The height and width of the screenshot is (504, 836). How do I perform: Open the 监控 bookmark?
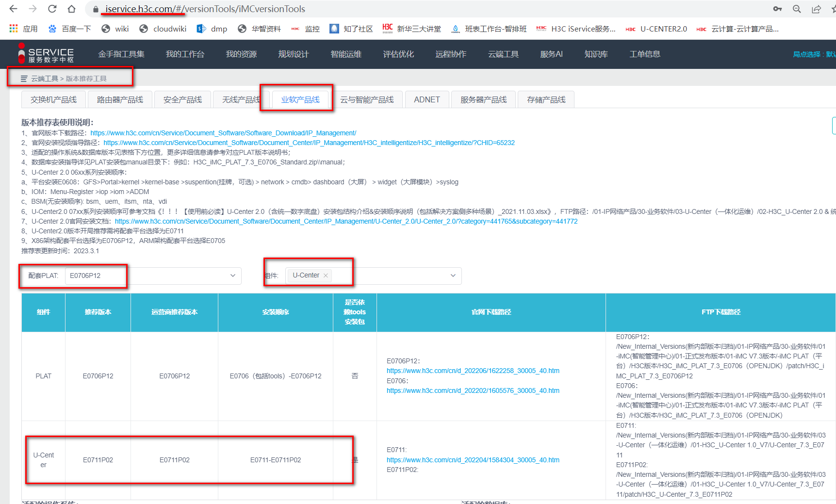click(x=305, y=29)
